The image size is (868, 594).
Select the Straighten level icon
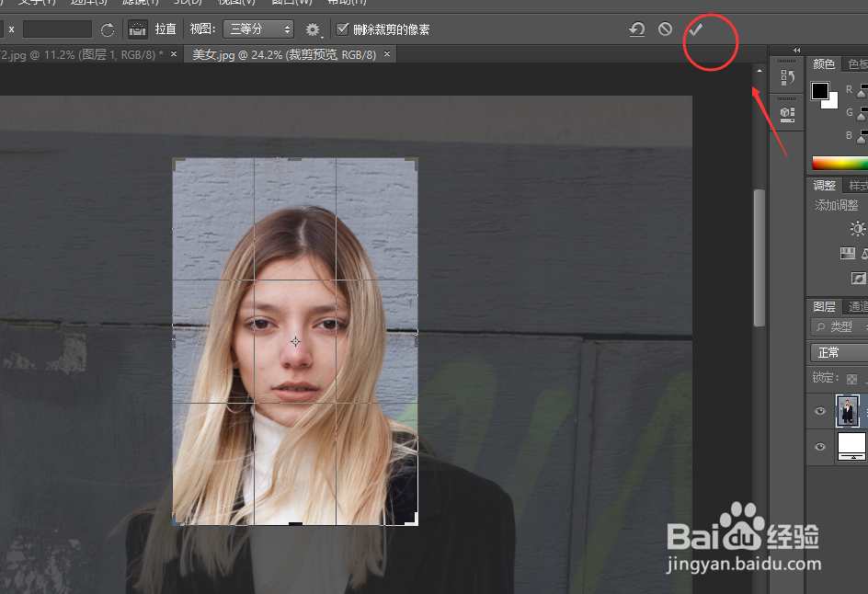[137, 29]
